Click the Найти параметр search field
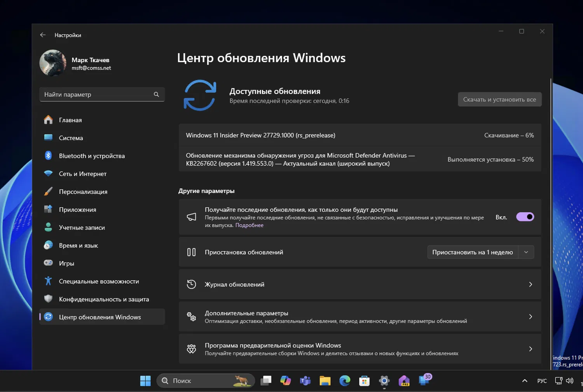Viewport: 583px width, 392px height. [102, 94]
